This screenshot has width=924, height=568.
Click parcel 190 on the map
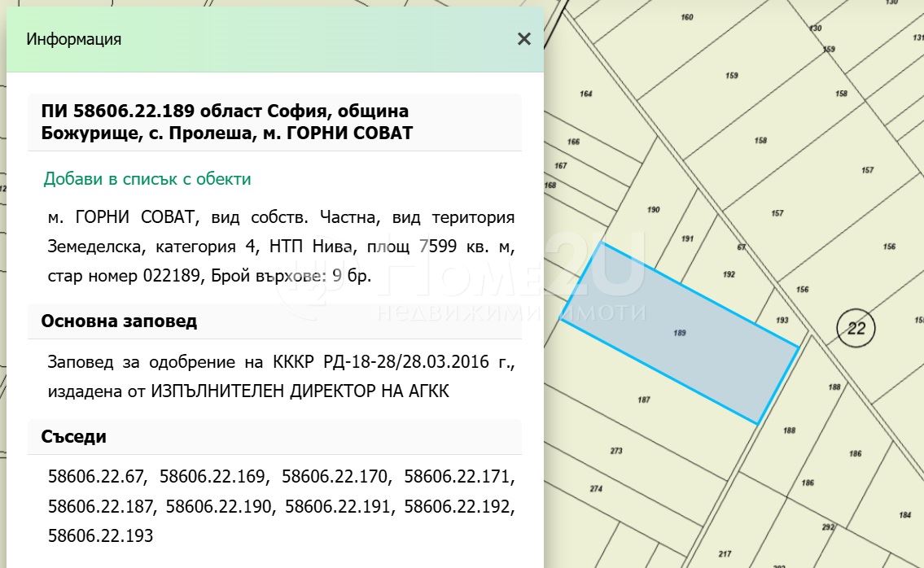click(x=653, y=210)
